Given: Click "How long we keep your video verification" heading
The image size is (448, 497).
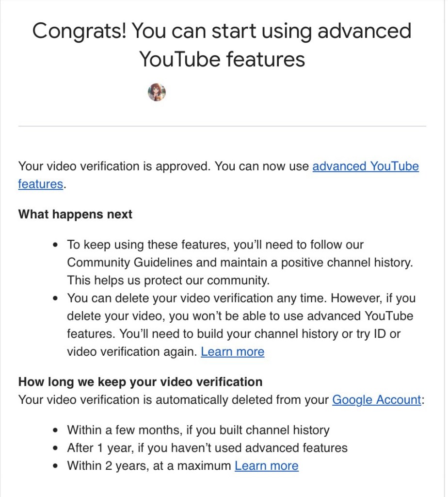Looking at the screenshot, I should tap(140, 381).
